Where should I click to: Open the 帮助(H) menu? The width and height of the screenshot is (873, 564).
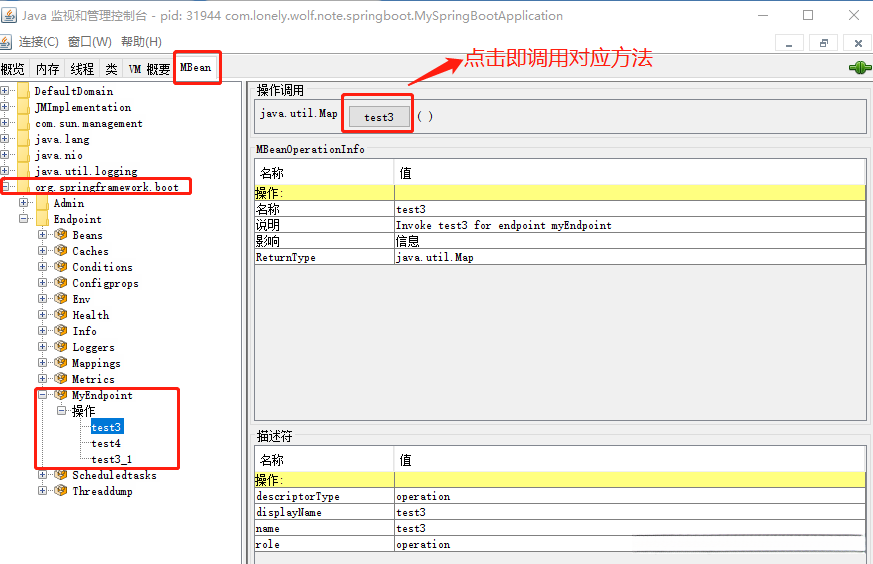click(x=141, y=42)
